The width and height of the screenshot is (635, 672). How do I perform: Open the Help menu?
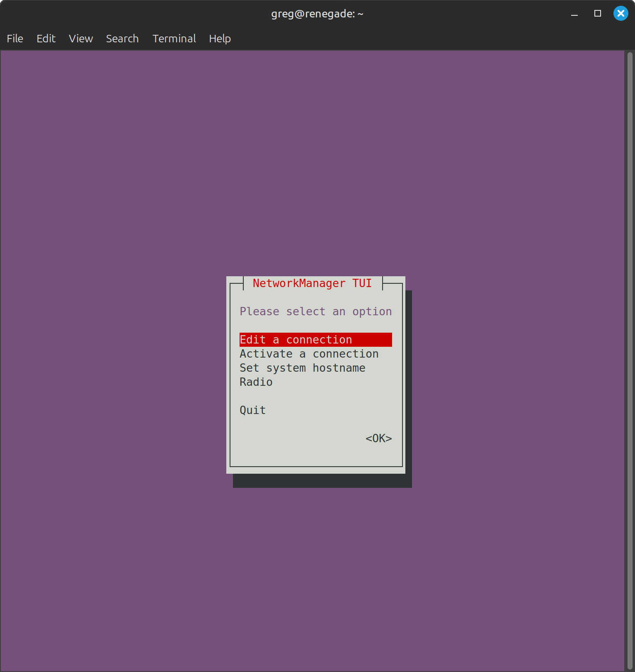[220, 39]
